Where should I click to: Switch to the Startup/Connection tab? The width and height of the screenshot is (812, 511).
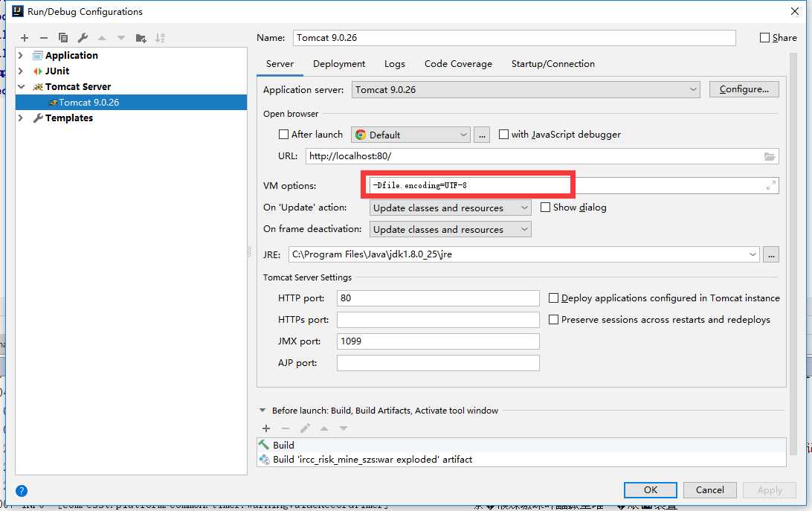pos(553,64)
